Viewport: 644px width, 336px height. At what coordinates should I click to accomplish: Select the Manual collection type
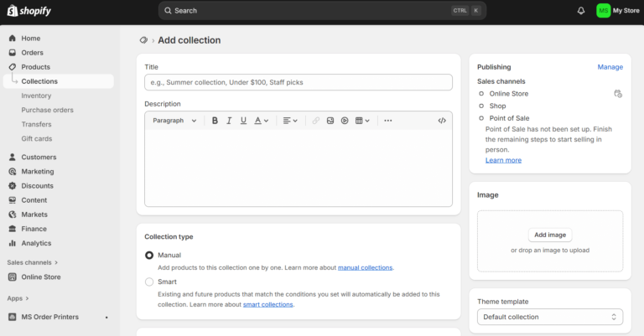pyautogui.click(x=149, y=256)
